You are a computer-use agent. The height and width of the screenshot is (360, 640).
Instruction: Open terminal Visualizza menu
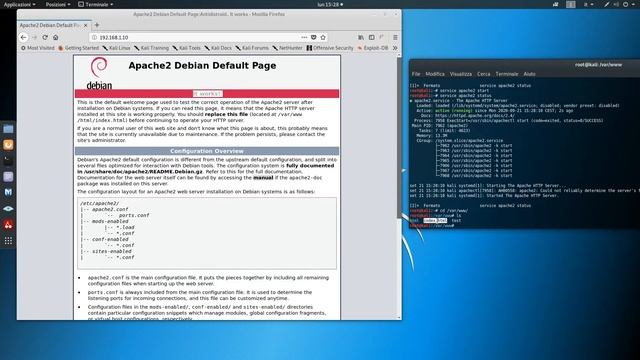(461, 74)
